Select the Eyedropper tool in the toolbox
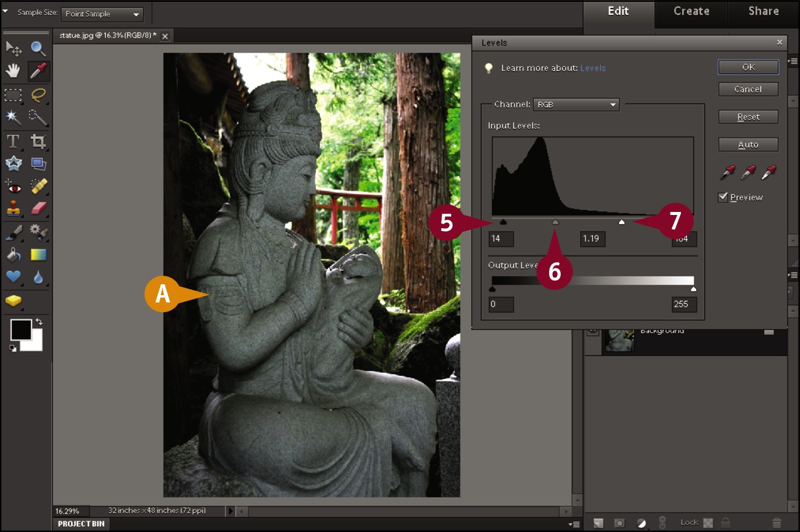Screen dimensions: 800x532 [x=39, y=72]
